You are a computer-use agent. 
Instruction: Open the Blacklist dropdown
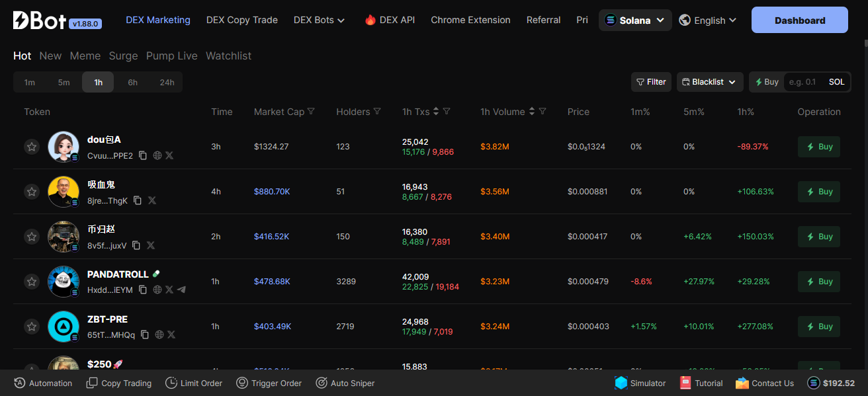click(709, 81)
